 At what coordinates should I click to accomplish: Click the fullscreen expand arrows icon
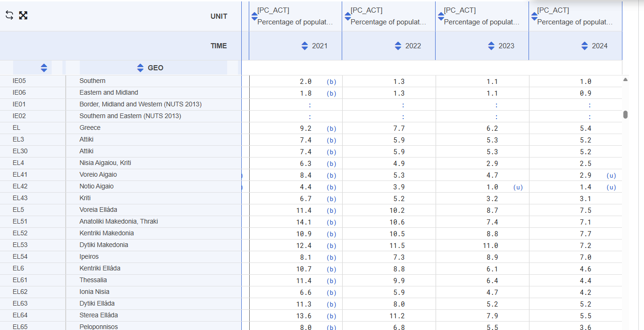click(23, 15)
